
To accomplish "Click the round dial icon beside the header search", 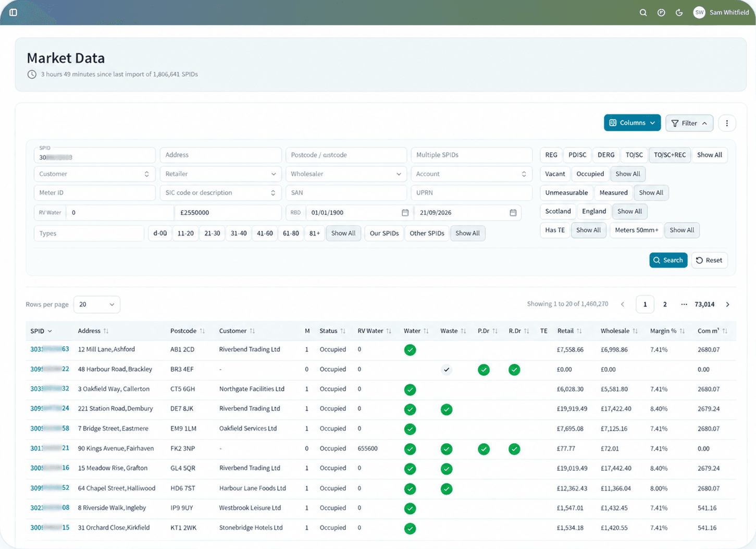I will [x=661, y=13].
